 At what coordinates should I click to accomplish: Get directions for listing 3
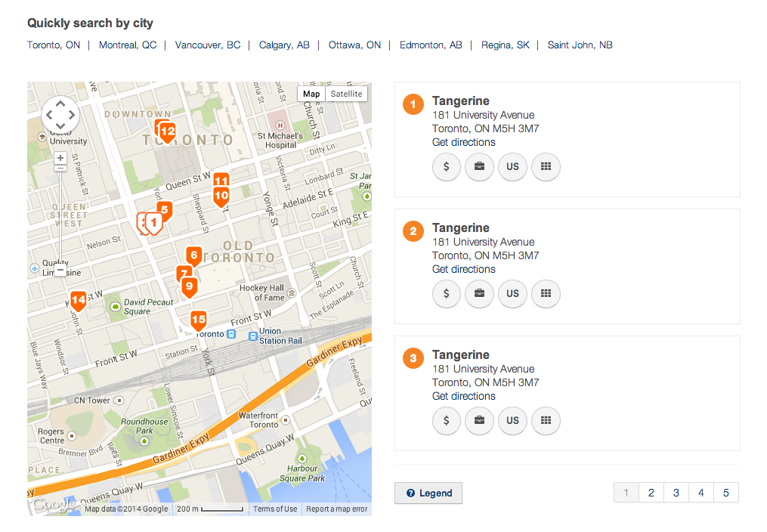click(464, 396)
